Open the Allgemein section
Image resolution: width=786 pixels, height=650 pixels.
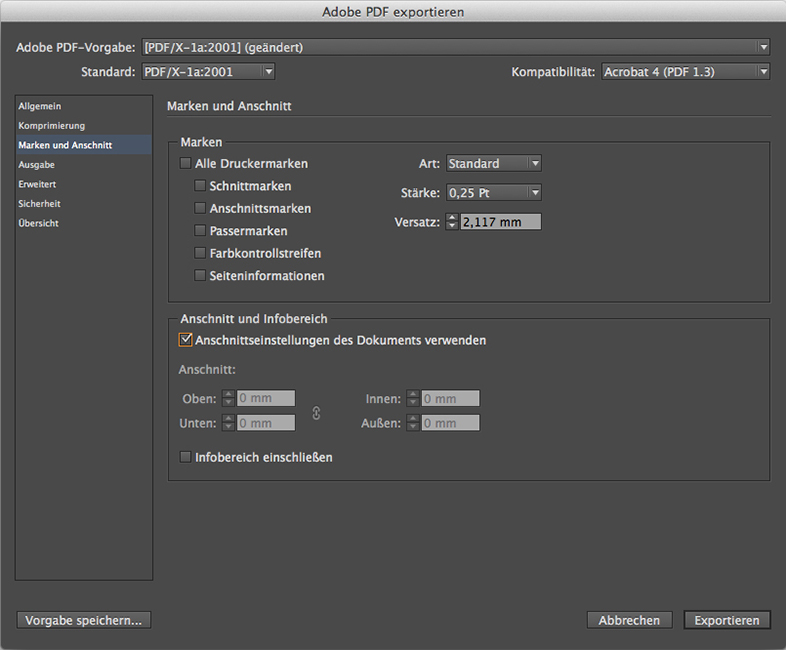point(83,106)
